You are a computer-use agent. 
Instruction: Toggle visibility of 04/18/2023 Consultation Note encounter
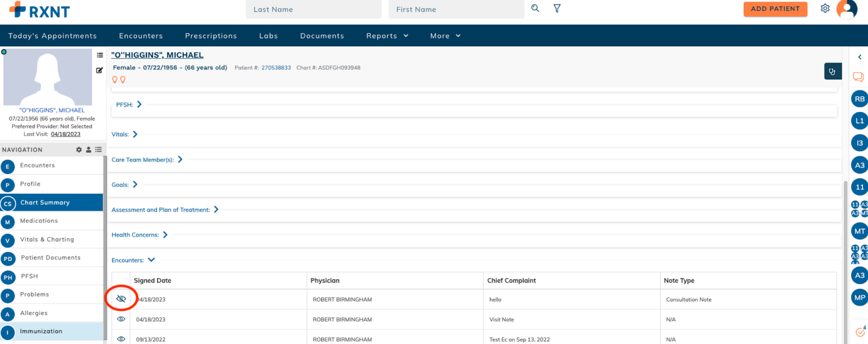(121, 299)
